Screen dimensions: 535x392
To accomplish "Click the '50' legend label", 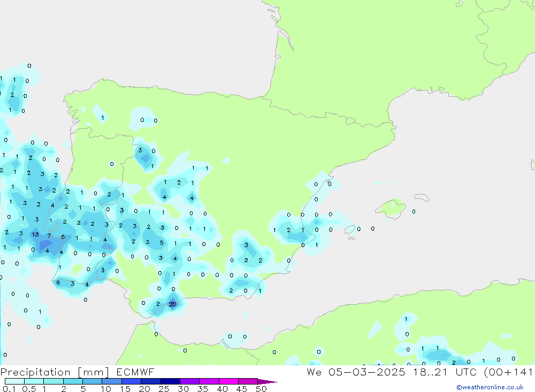I will coord(261,389).
